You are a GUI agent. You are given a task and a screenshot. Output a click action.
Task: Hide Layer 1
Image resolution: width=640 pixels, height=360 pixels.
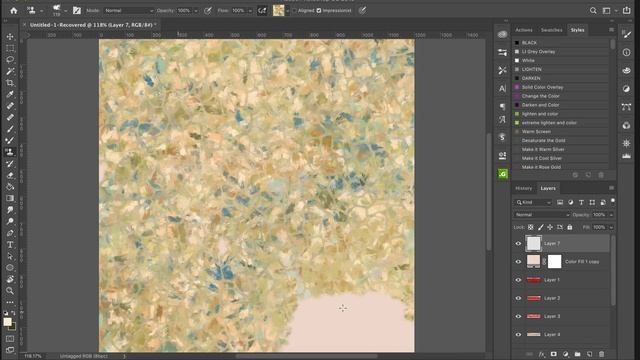click(x=518, y=280)
